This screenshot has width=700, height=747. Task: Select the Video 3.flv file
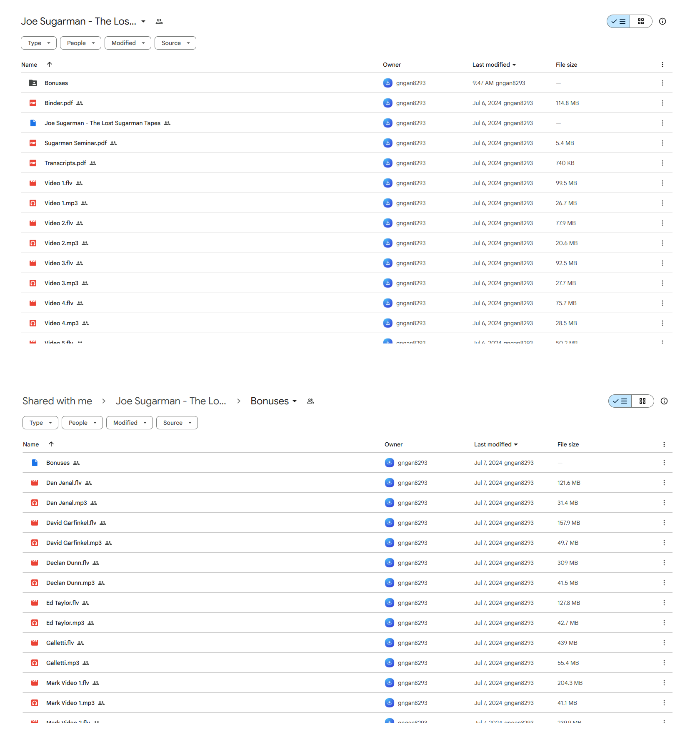(x=347, y=263)
